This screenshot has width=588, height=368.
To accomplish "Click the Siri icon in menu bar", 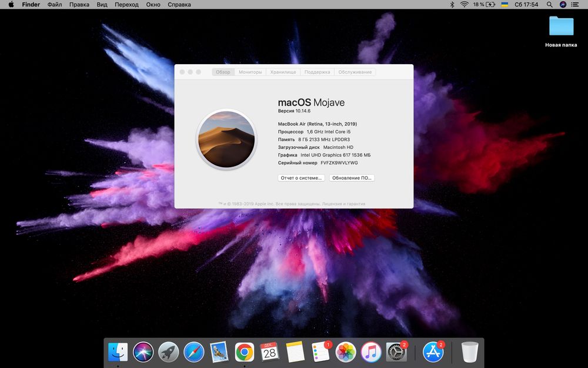I will [x=563, y=5].
